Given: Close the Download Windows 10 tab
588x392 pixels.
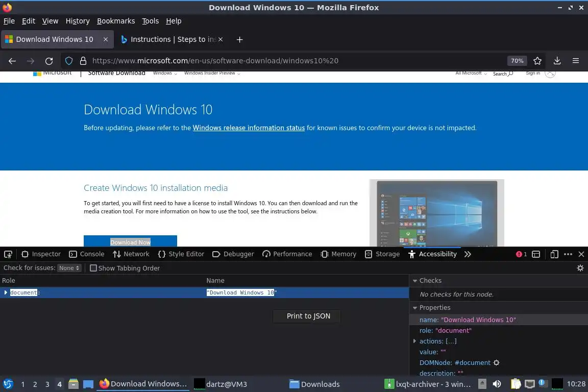Looking at the screenshot, I should click(x=106, y=39).
